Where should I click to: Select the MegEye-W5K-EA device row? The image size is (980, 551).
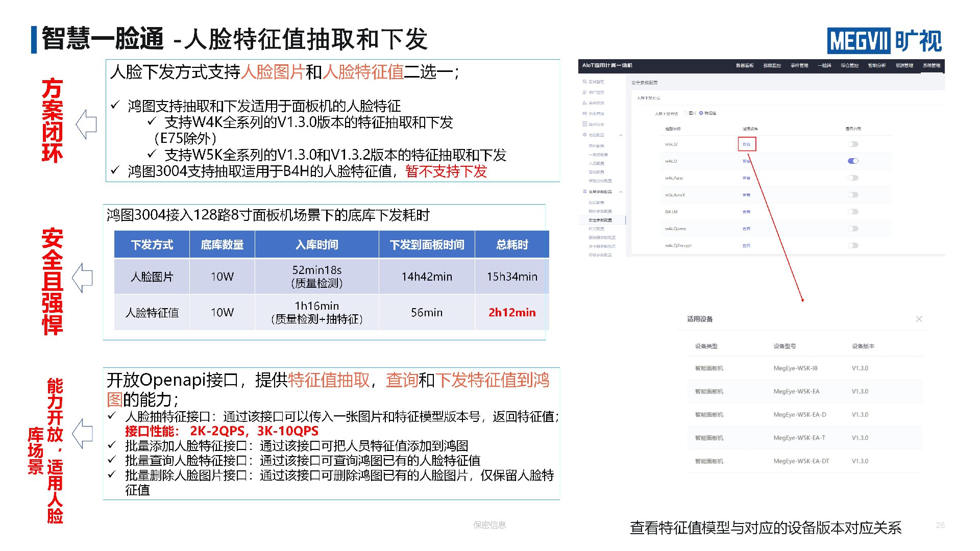(x=804, y=391)
